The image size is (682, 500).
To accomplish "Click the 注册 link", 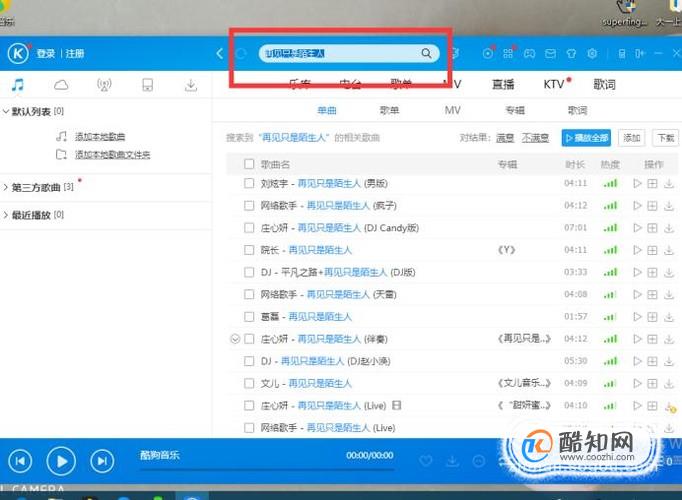I will [75, 53].
